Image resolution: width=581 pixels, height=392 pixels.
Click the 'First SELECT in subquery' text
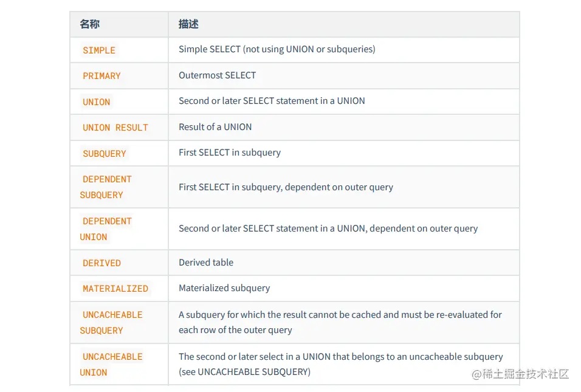pos(230,153)
